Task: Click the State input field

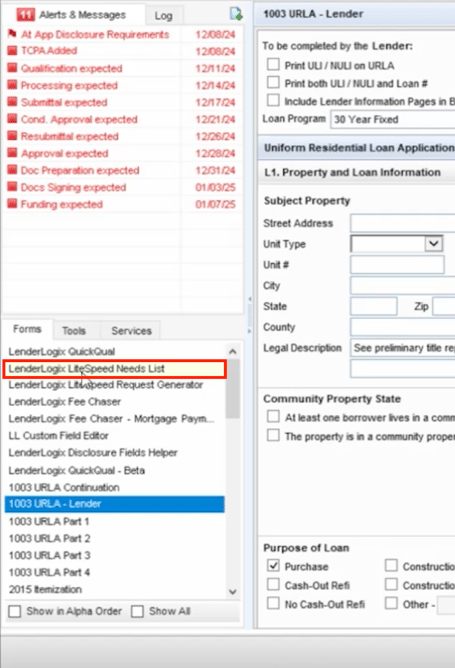Action: [374, 306]
